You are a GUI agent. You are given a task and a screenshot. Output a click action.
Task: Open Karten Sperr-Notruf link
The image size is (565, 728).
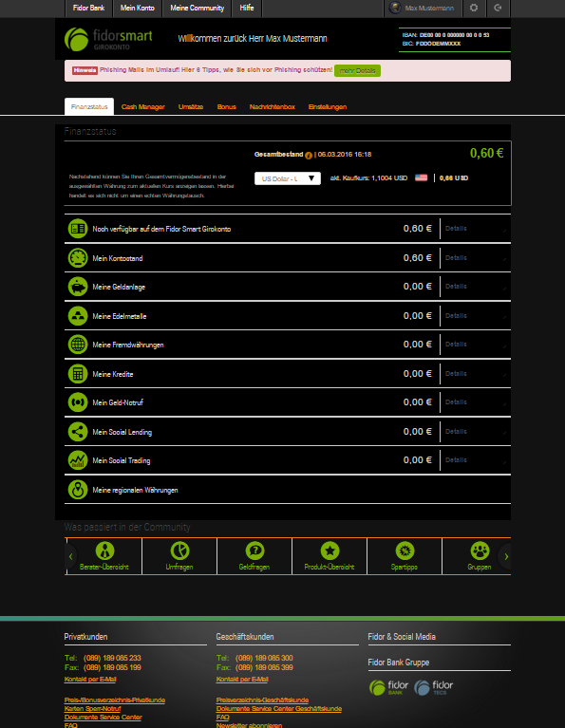(92, 708)
